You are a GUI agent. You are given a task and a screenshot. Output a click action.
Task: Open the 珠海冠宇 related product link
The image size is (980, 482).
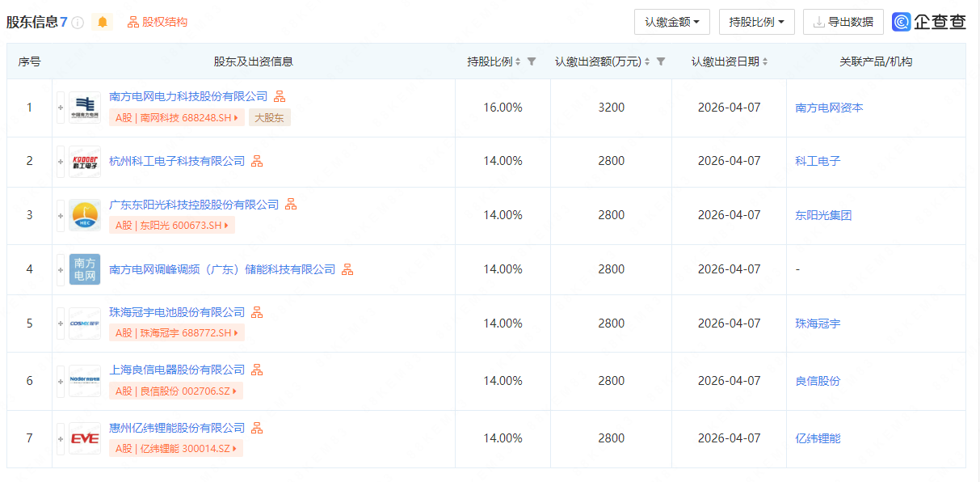(x=816, y=323)
